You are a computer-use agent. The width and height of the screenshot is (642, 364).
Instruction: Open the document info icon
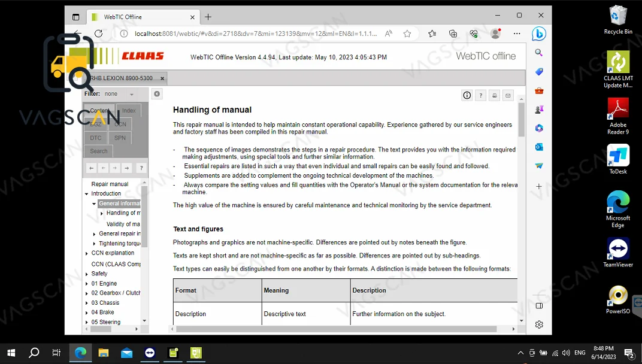(467, 95)
